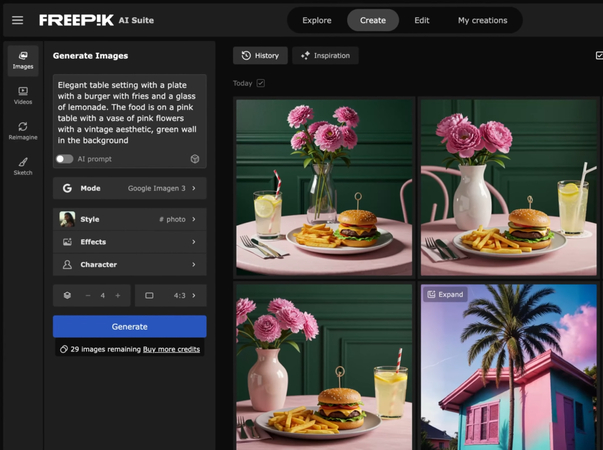This screenshot has height=450, width=603.
Task: Expand the Character option row
Action: coord(130,264)
